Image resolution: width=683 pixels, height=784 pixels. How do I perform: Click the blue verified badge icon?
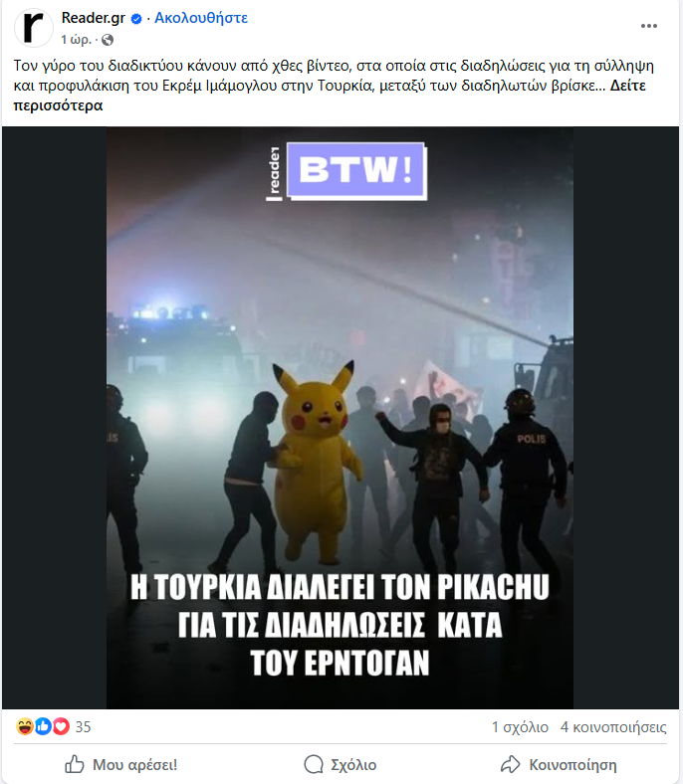coord(136,19)
